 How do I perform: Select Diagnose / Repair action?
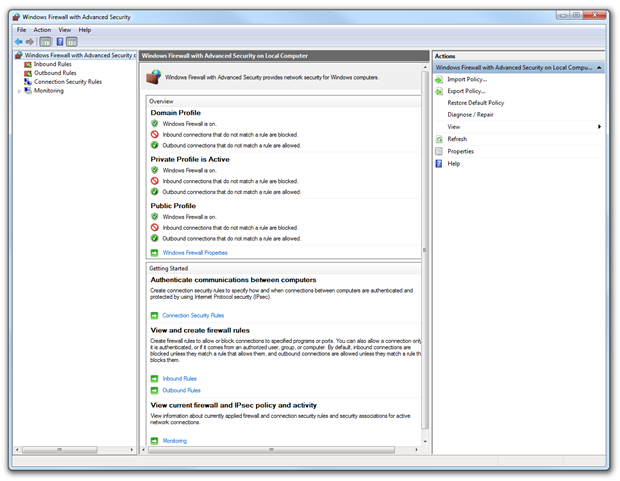pyautogui.click(x=470, y=115)
